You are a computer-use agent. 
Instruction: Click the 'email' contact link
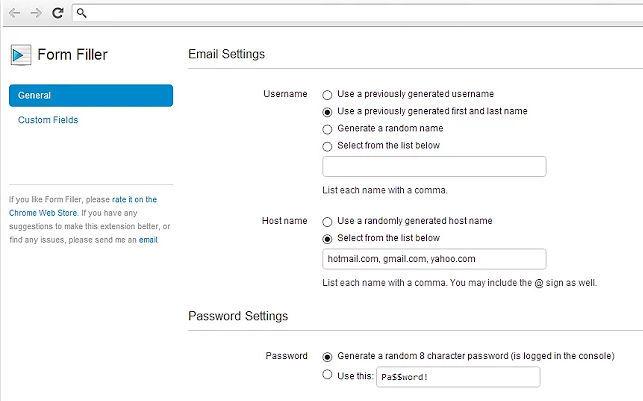click(148, 240)
